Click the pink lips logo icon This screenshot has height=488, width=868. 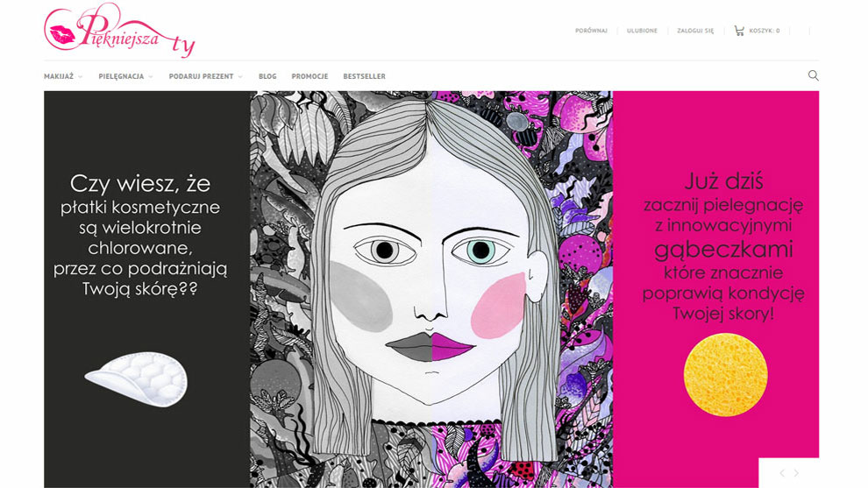coord(62,35)
